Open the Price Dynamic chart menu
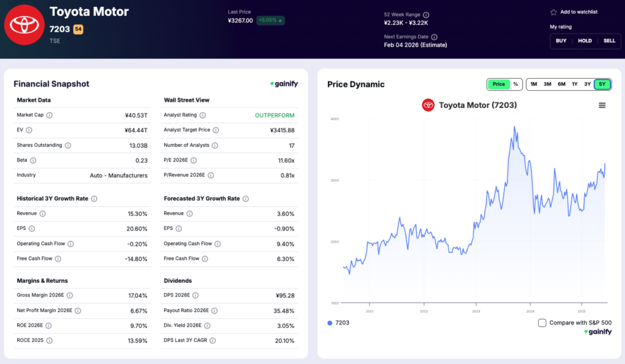 tap(602, 105)
